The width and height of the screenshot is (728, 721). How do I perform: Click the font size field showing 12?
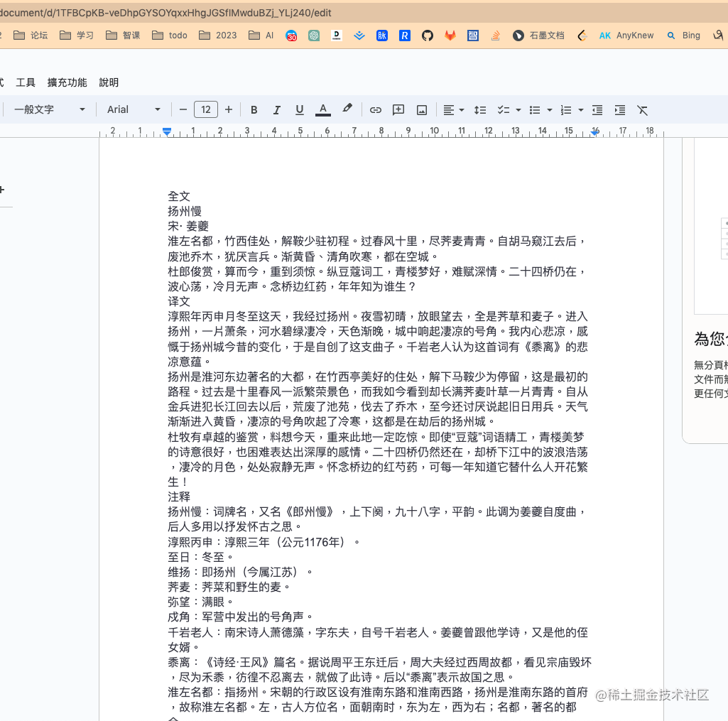206,109
